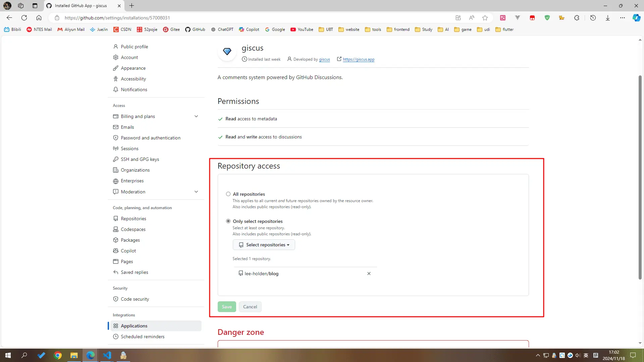Viewport: 644px width, 362px height.
Task: Open the https://giscus.app link
Action: [358, 59]
